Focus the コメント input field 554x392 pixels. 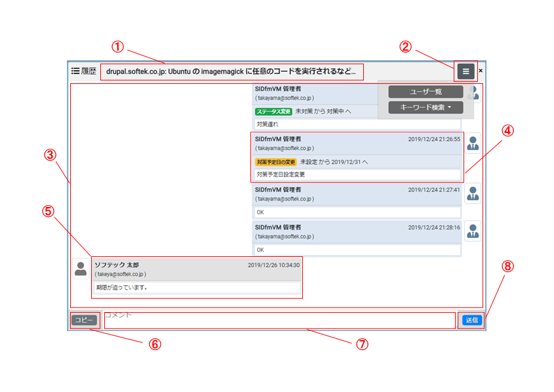click(280, 321)
